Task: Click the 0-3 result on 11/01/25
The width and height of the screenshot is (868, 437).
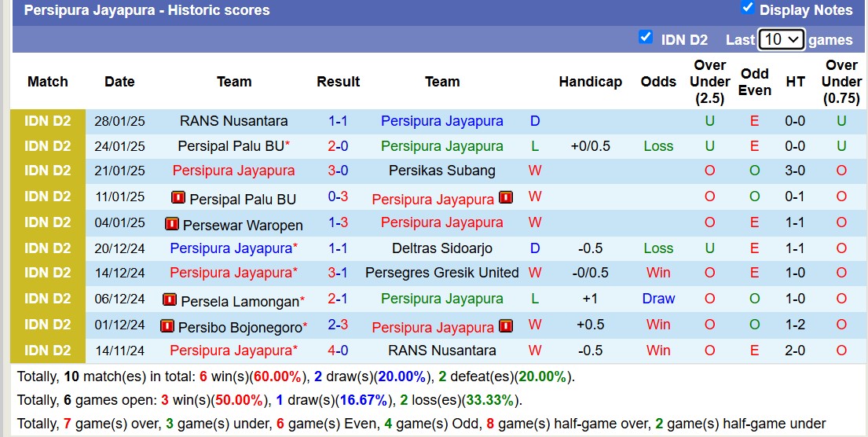Action: point(338,196)
